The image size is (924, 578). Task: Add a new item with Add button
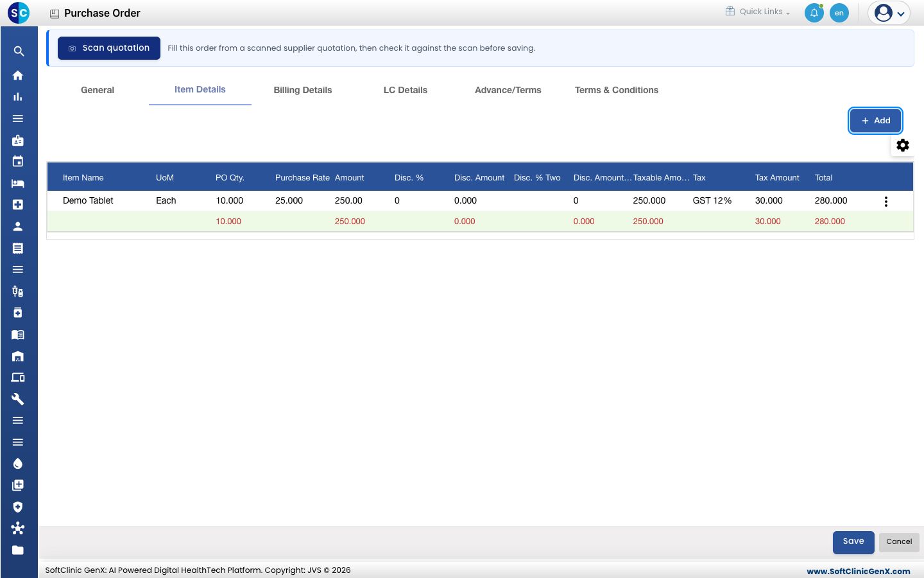(876, 121)
